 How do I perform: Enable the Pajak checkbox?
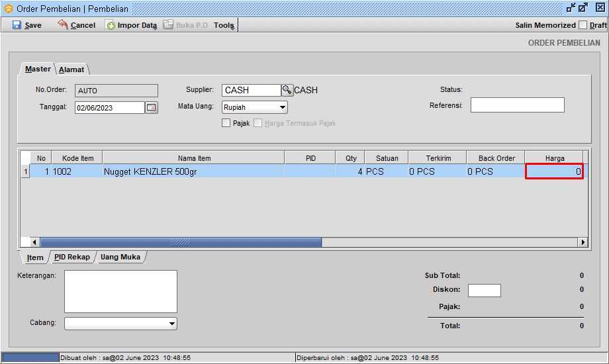[226, 123]
